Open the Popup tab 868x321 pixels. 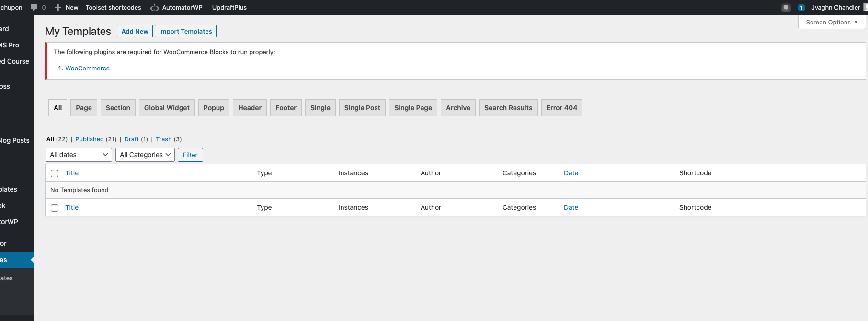[x=214, y=108]
